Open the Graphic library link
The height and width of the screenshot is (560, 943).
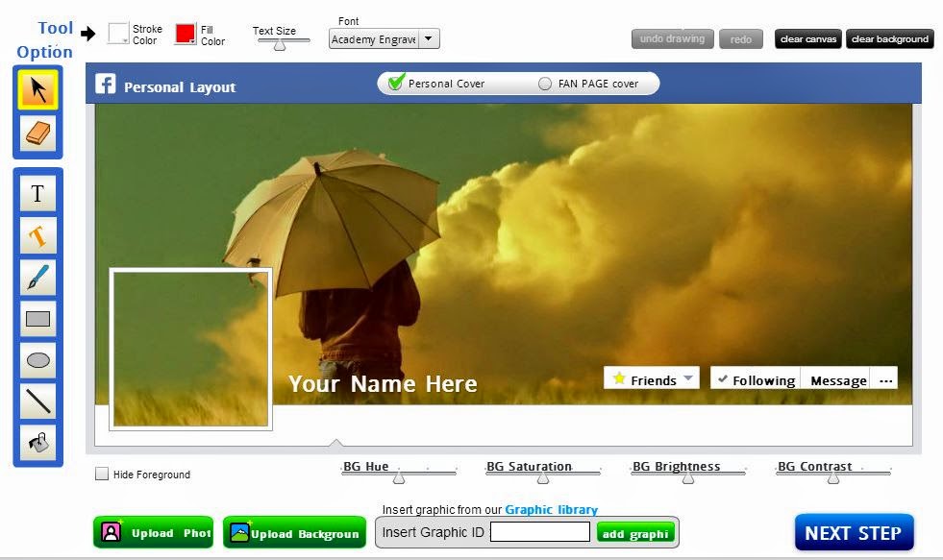click(x=553, y=509)
